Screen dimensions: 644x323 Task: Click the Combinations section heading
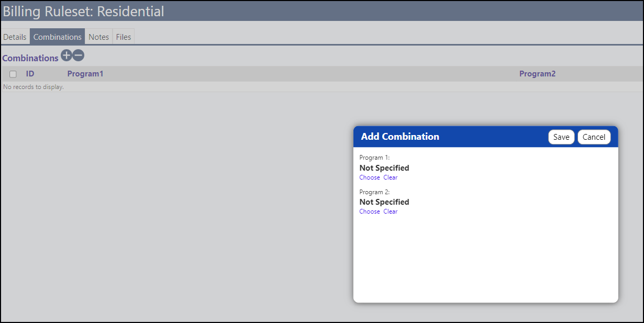tap(30, 58)
